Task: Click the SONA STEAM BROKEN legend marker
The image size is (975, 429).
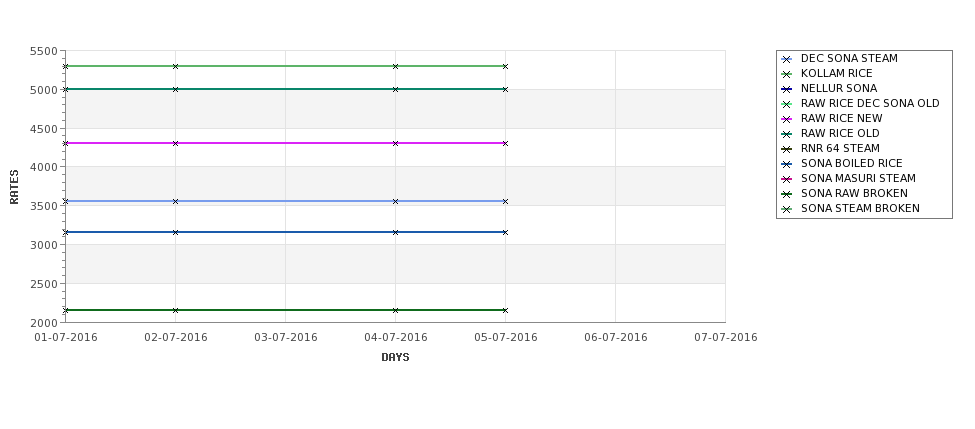Action: click(x=787, y=209)
